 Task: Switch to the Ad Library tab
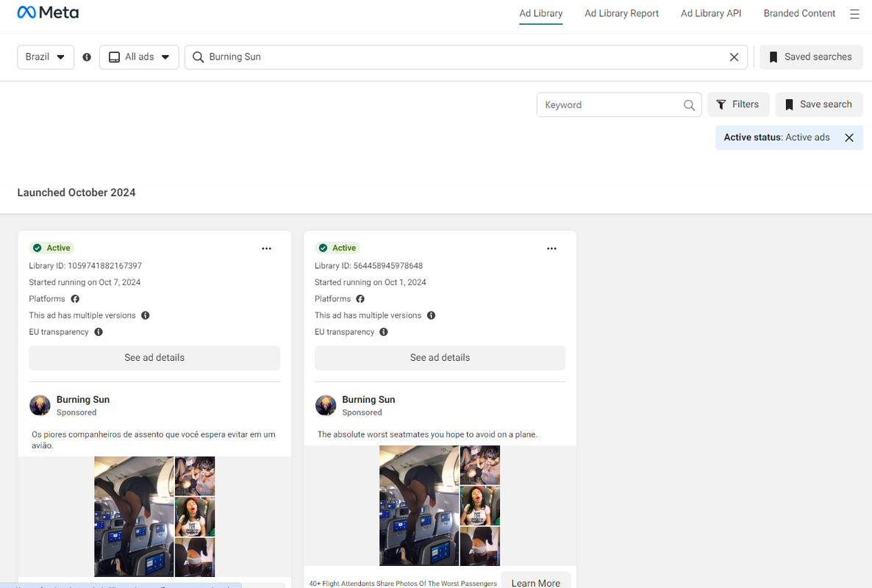click(x=540, y=13)
